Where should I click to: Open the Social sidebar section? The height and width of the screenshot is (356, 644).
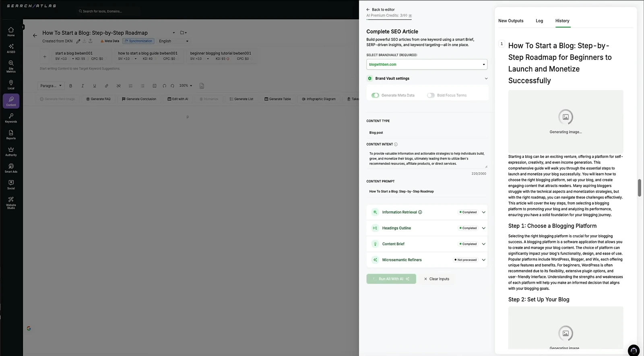[x=11, y=185]
